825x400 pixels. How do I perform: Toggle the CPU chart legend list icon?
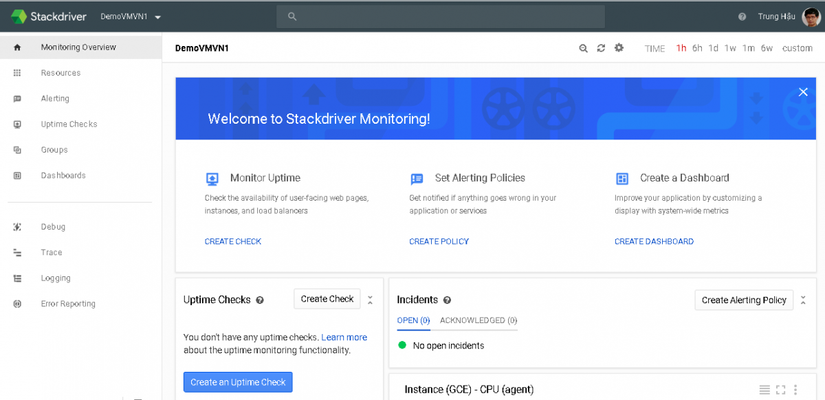coord(764,390)
